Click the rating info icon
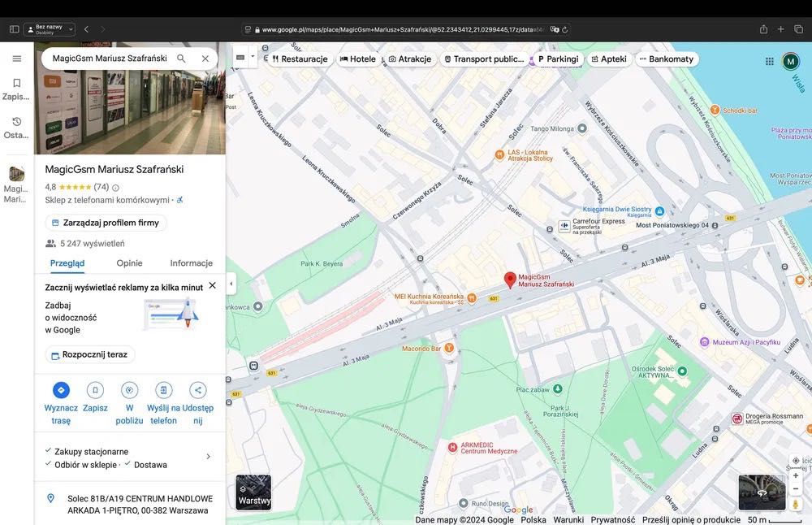Image resolution: width=812 pixels, height=525 pixels. [x=115, y=188]
